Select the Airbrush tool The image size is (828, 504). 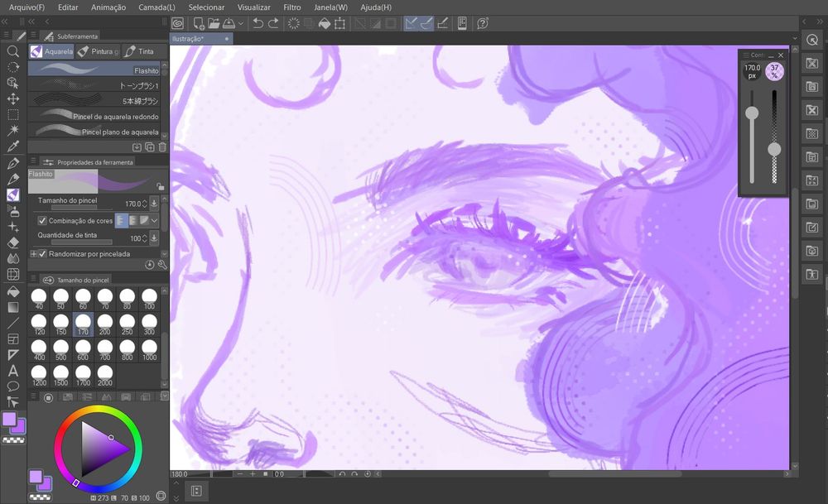[x=13, y=211]
